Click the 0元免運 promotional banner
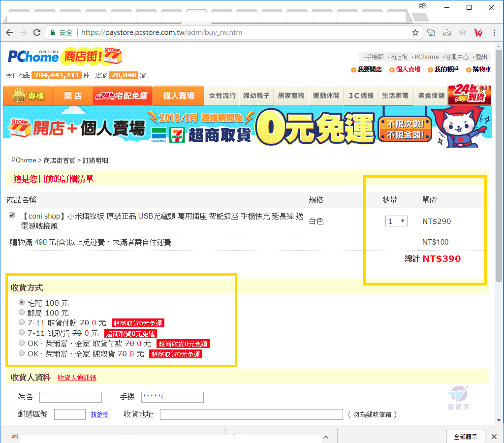Image resolution: width=504 pixels, height=443 pixels. click(248, 127)
